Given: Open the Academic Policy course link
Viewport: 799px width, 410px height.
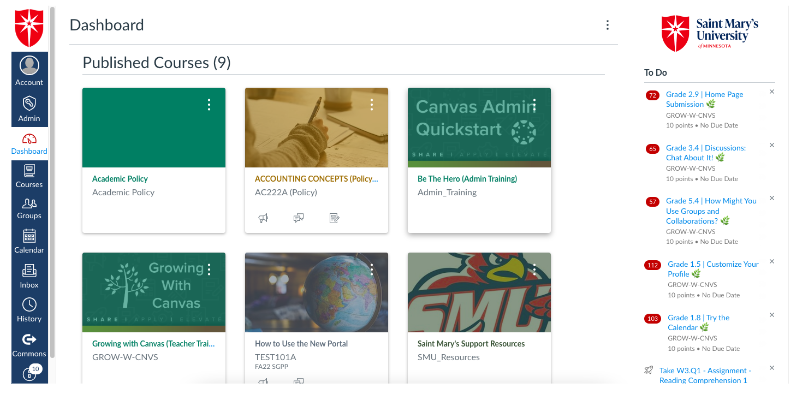Looking at the screenshot, I should tap(120, 179).
